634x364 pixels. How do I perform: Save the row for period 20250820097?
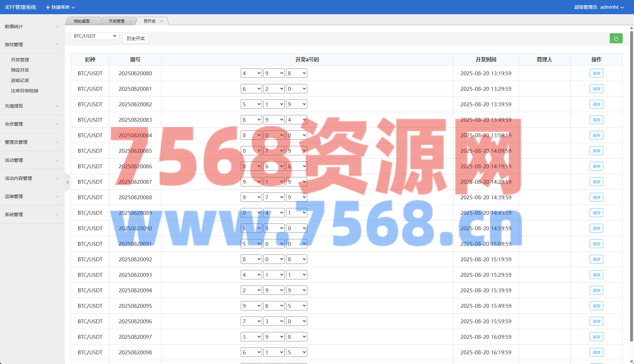coord(596,337)
